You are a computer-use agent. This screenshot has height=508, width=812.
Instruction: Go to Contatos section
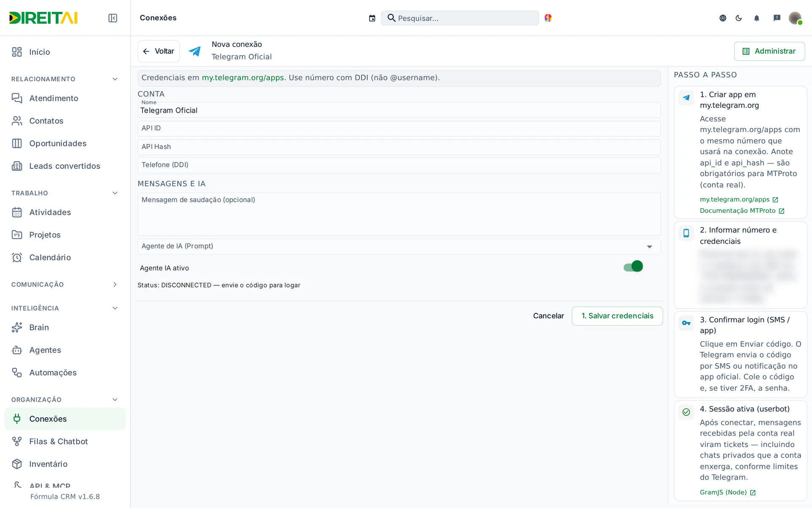tap(65, 121)
